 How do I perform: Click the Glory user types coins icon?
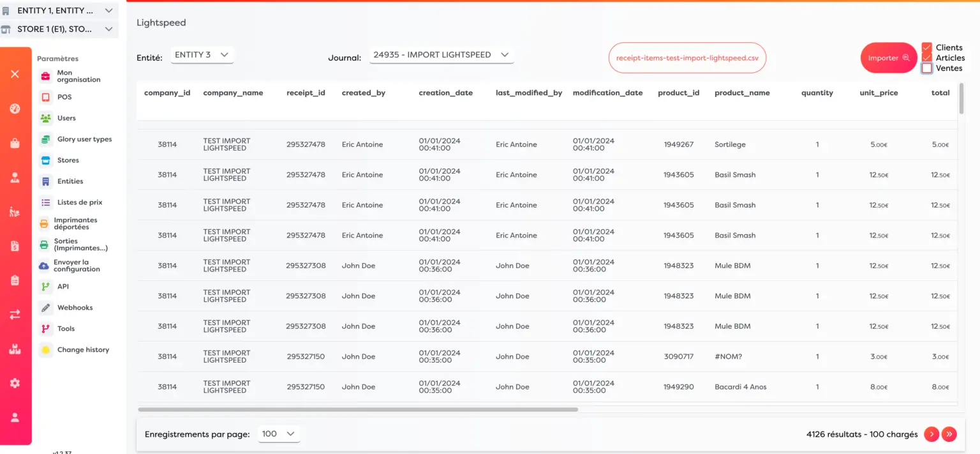click(45, 139)
